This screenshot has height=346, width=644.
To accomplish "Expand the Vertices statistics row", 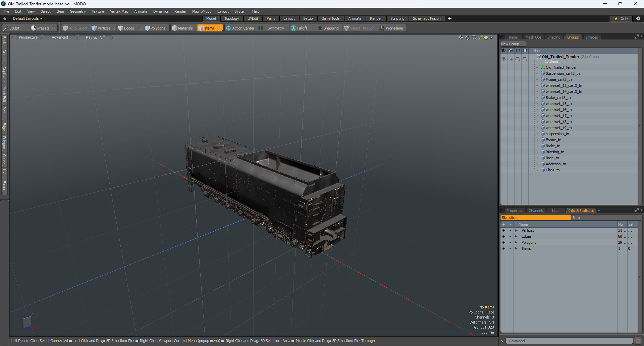I will (x=517, y=230).
